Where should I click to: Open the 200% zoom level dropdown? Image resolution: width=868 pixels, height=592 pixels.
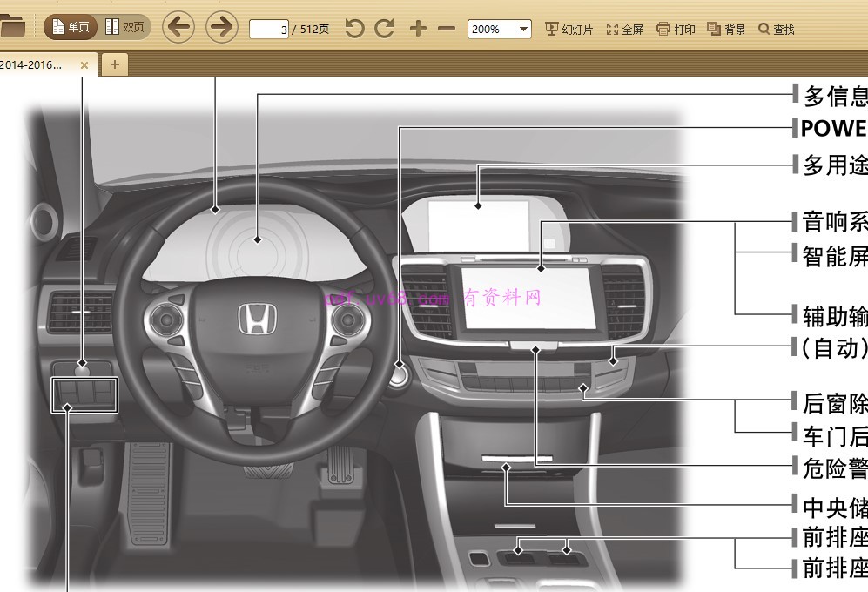pyautogui.click(x=499, y=29)
